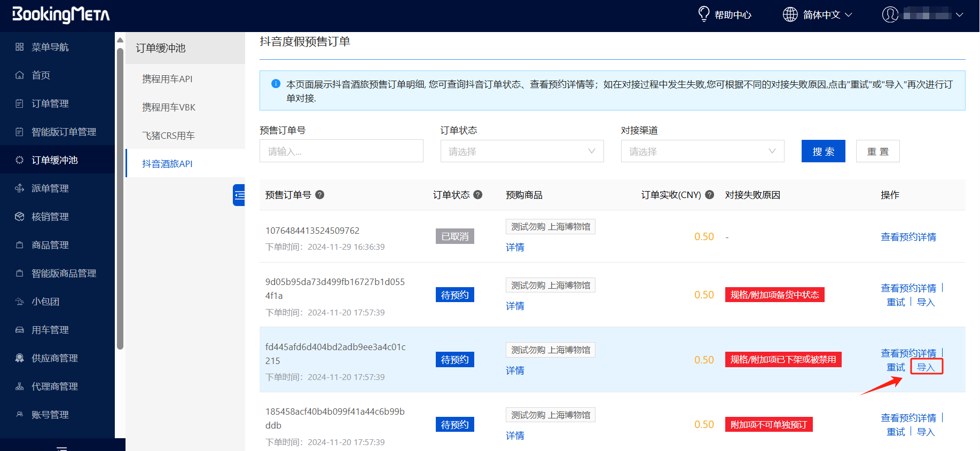Click into the 预售订单号 input field
The height and width of the screenshot is (451, 980).
pyautogui.click(x=341, y=152)
